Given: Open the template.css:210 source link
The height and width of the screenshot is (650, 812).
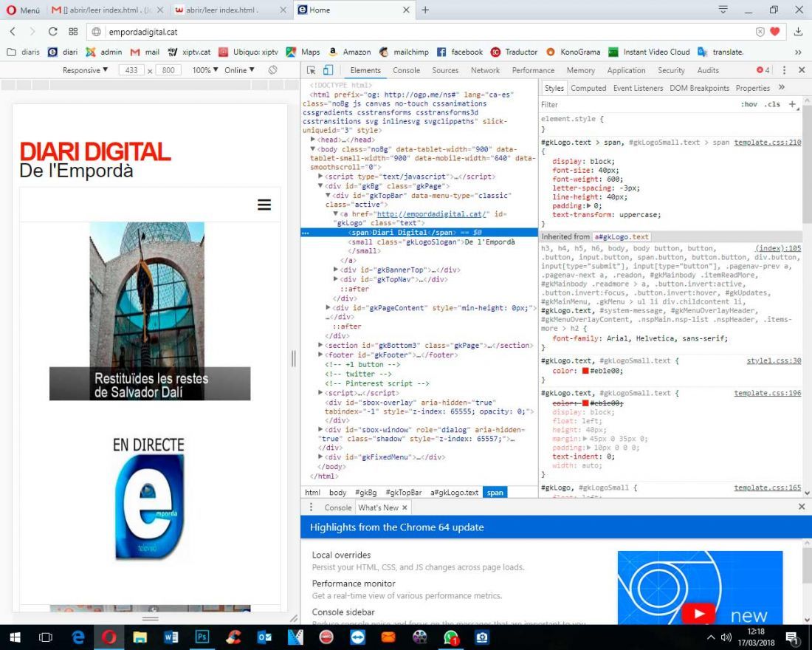Looking at the screenshot, I should (x=768, y=142).
